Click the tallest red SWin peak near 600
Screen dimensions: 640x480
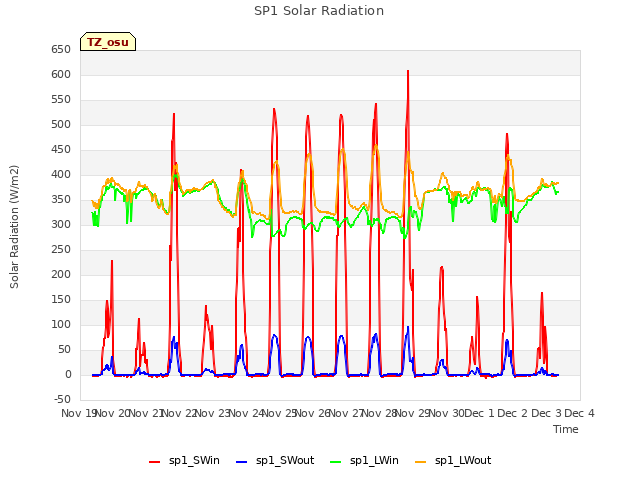(408, 73)
